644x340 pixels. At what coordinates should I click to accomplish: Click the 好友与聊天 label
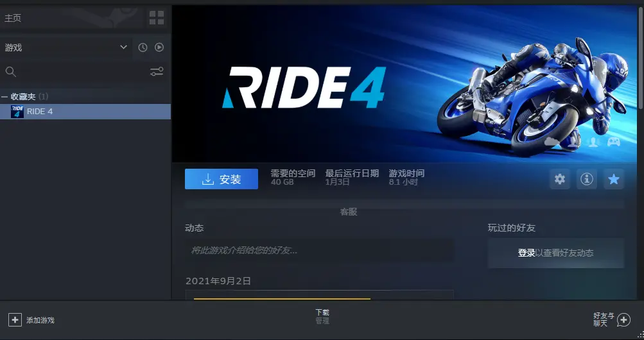[604, 319]
